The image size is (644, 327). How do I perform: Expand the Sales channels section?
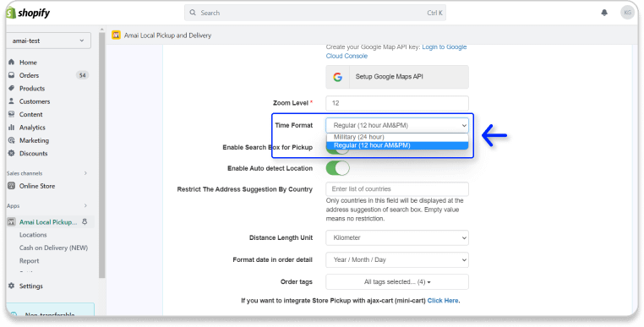coord(85,173)
